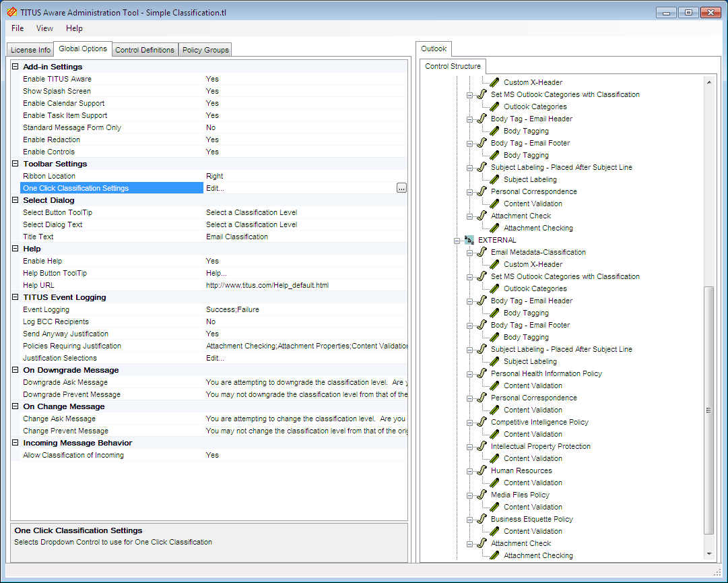Select the Email Metadata-Classification tree label
This screenshot has height=583, width=728.
pyautogui.click(x=538, y=252)
